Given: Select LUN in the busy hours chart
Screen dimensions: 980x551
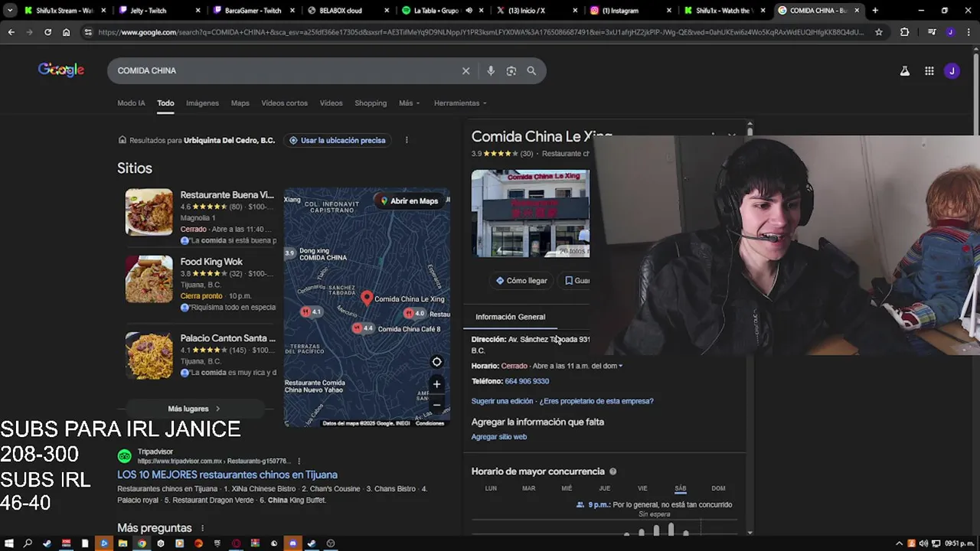Looking at the screenshot, I should (491, 488).
